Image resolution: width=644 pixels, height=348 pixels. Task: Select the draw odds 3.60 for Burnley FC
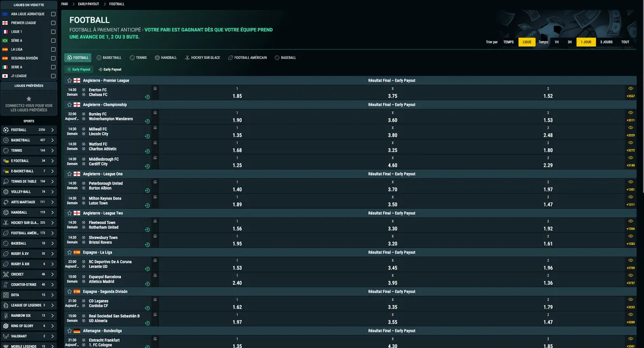393,117
